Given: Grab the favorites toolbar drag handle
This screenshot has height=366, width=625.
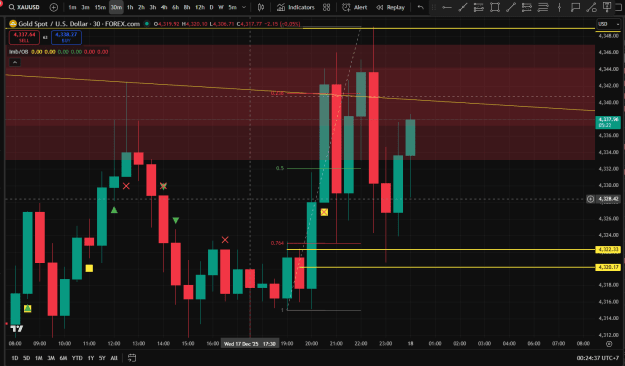Looking at the screenshot, I should point(434,7).
